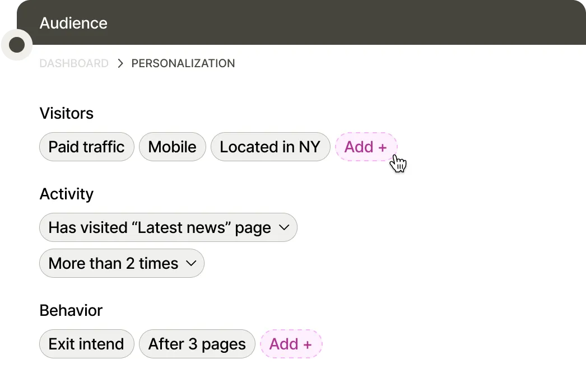Viewport: 586px width, 392px height.
Task: Expand the chevron on the Latest news dropdown
Action: point(283,227)
